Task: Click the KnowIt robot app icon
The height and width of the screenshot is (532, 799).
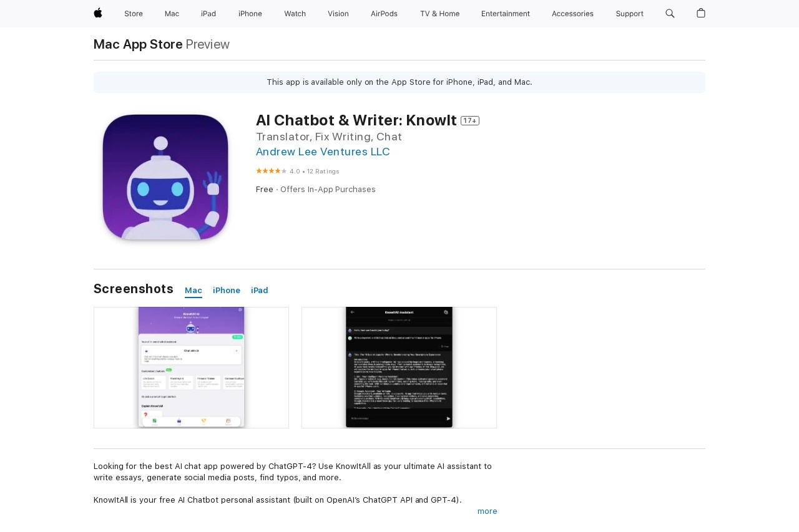Action: [x=165, y=177]
